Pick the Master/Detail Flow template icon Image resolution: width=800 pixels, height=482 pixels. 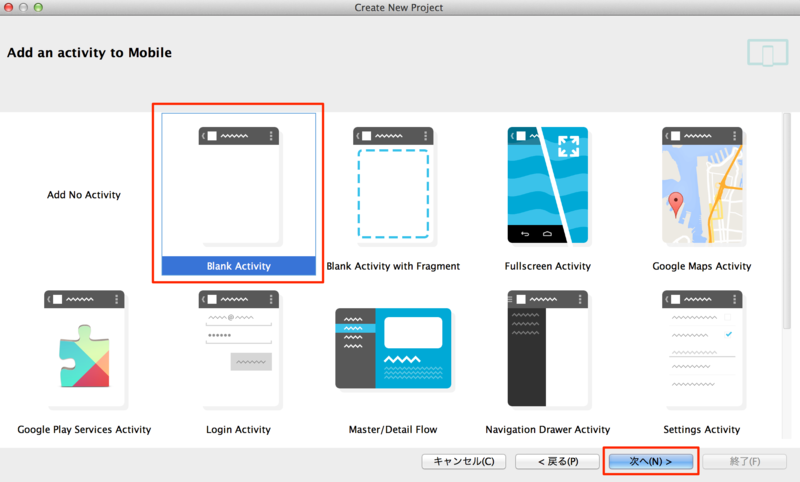point(393,348)
